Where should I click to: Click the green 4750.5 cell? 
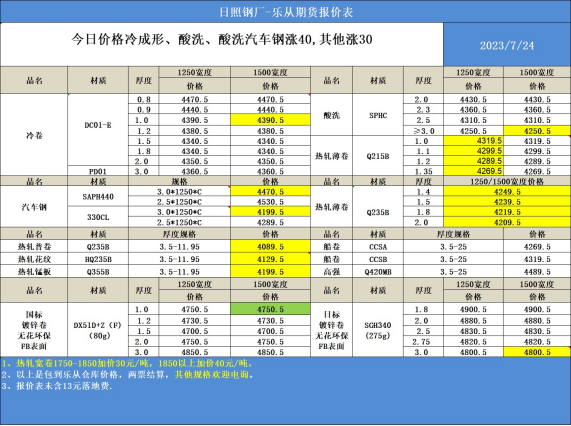coord(270,309)
